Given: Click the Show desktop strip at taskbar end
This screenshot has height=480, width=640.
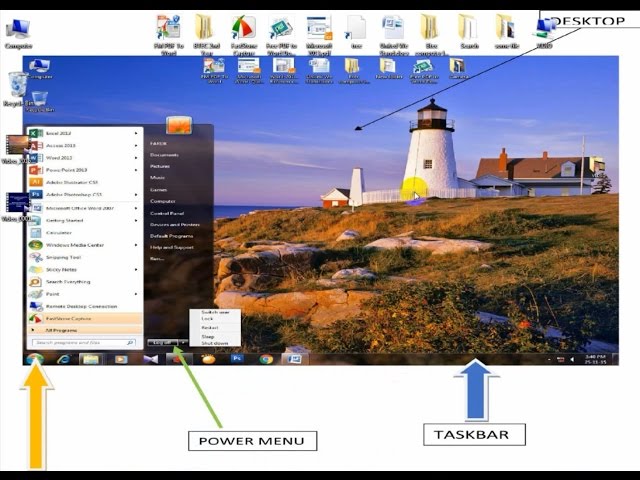Looking at the screenshot, I should [615, 359].
